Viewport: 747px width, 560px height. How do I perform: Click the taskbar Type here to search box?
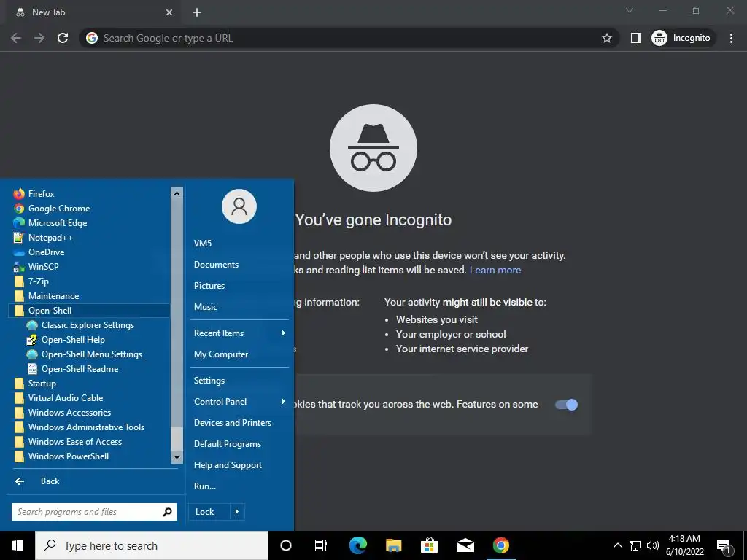coord(152,545)
